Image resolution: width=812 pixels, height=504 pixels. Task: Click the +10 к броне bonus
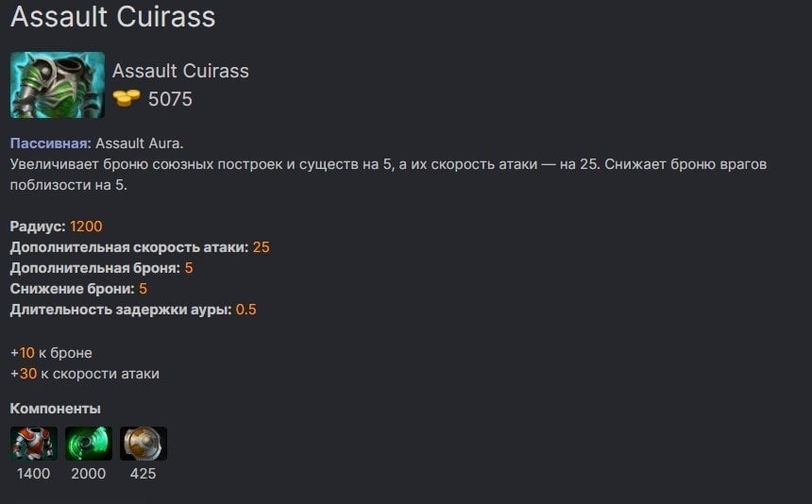pos(51,353)
